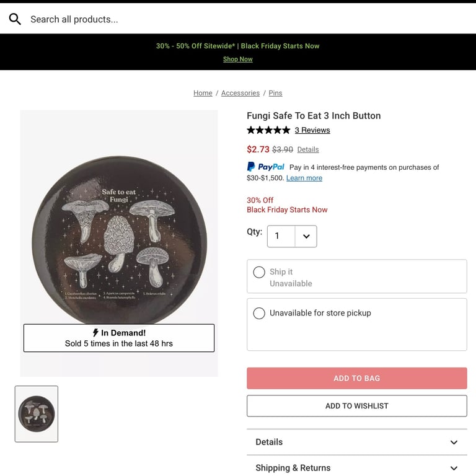Open the 3 Reviews link

pyautogui.click(x=312, y=130)
